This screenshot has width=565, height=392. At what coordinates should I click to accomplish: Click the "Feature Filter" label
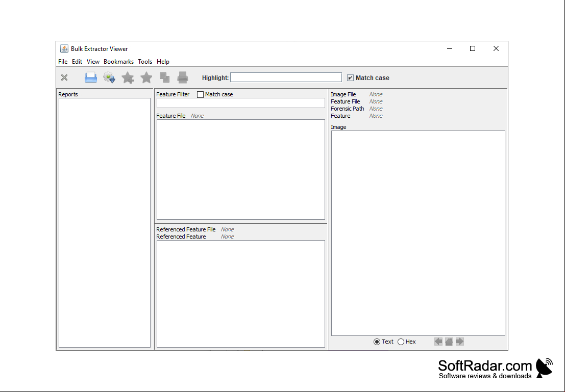tap(173, 94)
